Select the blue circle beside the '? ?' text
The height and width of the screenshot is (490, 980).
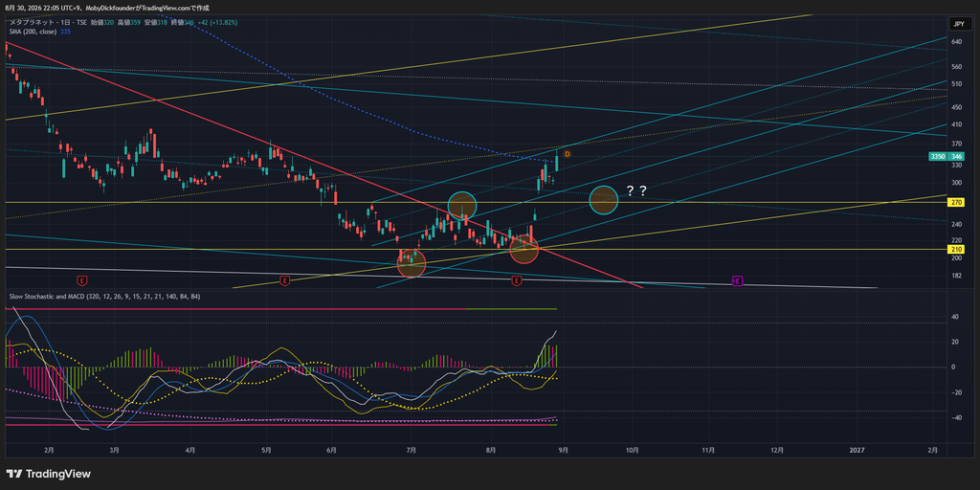(604, 200)
